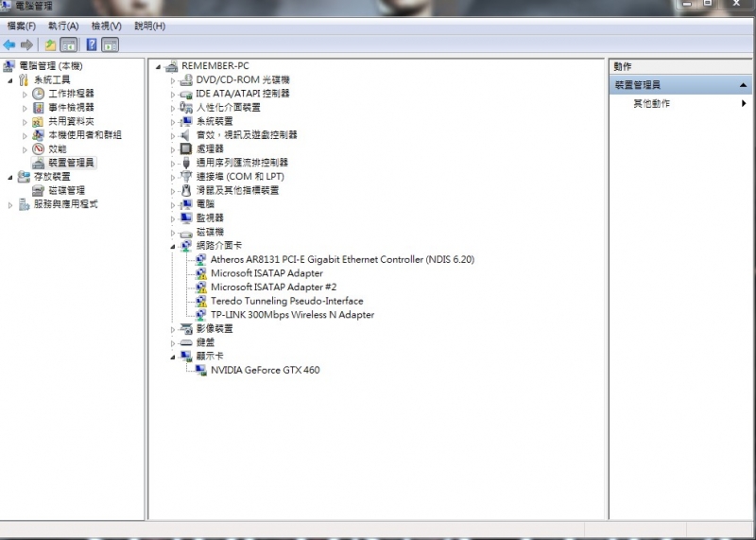Image resolution: width=756 pixels, height=540 pixels.
Task: Click the blue Help question mark icon
Action: pyautogui.click(x=91, y=44)
